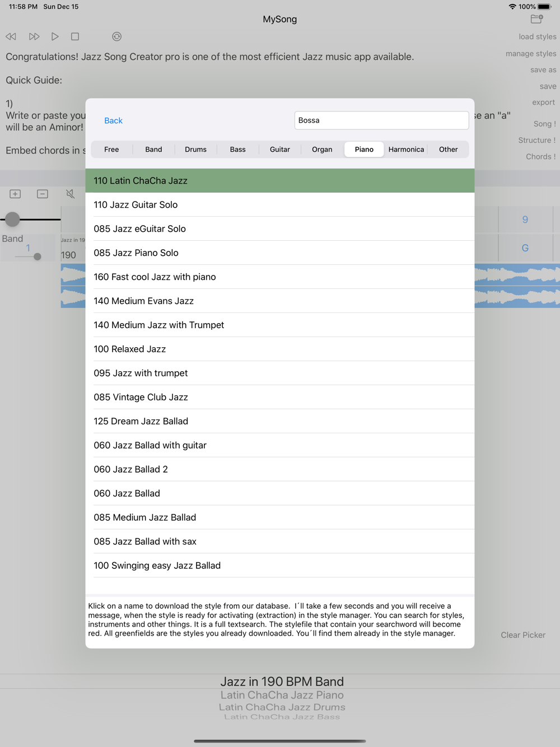Choose 085 Medium Jazz Ballad
Image resolution: width=560 pixels, height=747 pixels.
(280, 517)
